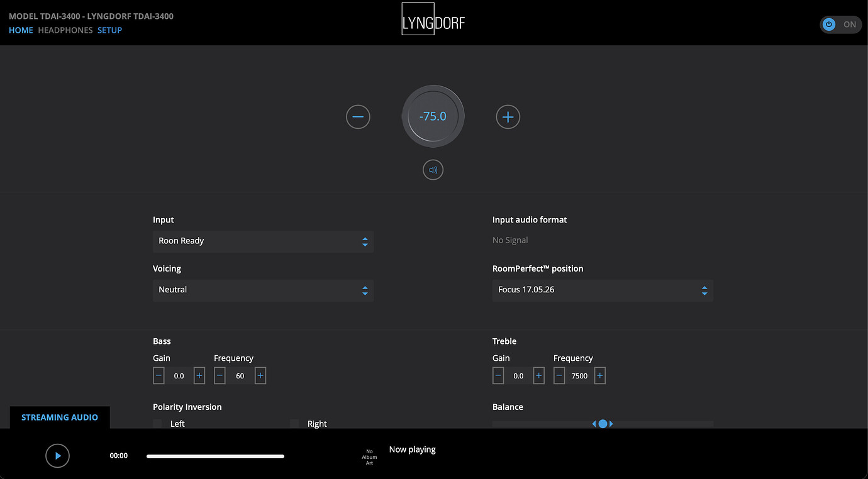
Task: Open the Voicing dropdown showing Neutral
Action: (263, 290)
